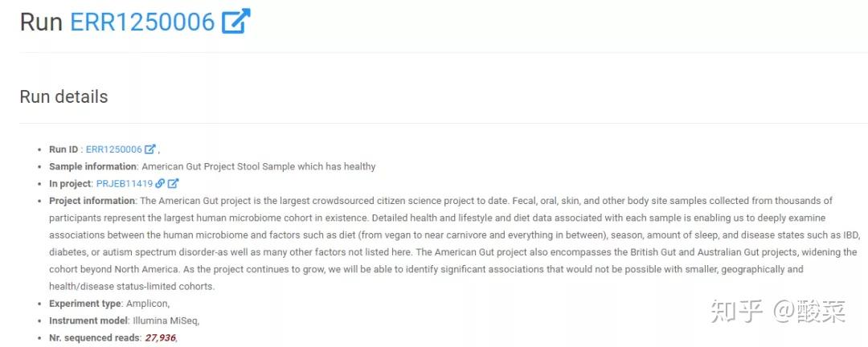This screenshot has height=347, width=868.
Task: Select the "Experiment type" label
Action: (85, 304)
